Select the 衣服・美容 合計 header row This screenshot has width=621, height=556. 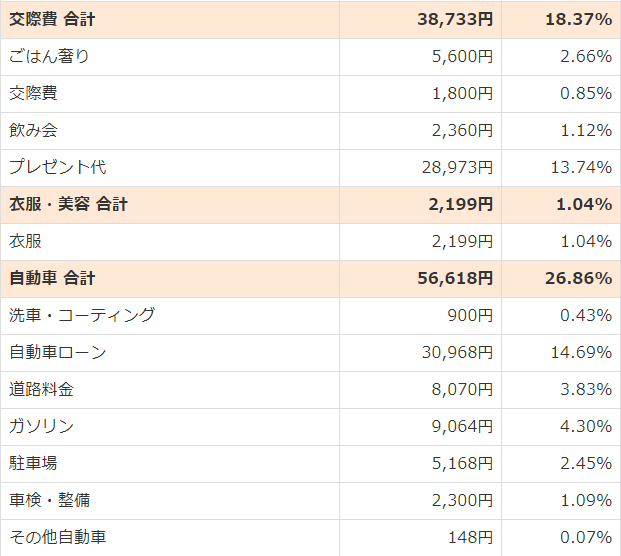(69, 204)
